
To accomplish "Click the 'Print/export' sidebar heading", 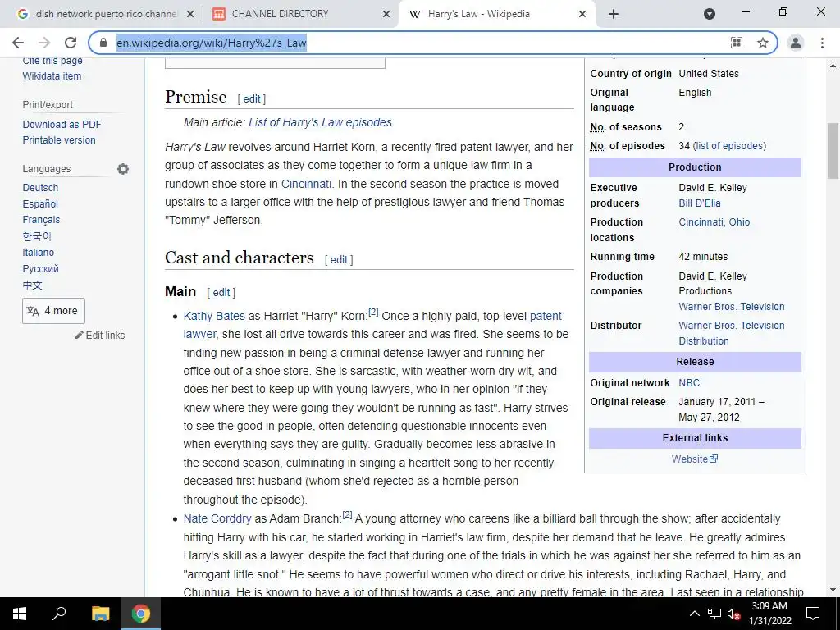I will pyautogui.click(x=48, y=105).
